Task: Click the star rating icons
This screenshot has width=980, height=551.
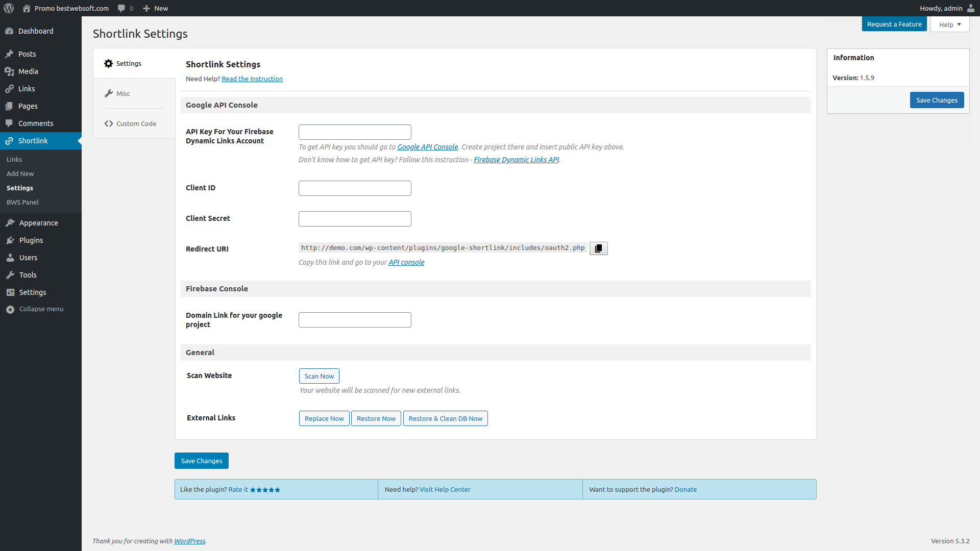Action: [265, 490]
